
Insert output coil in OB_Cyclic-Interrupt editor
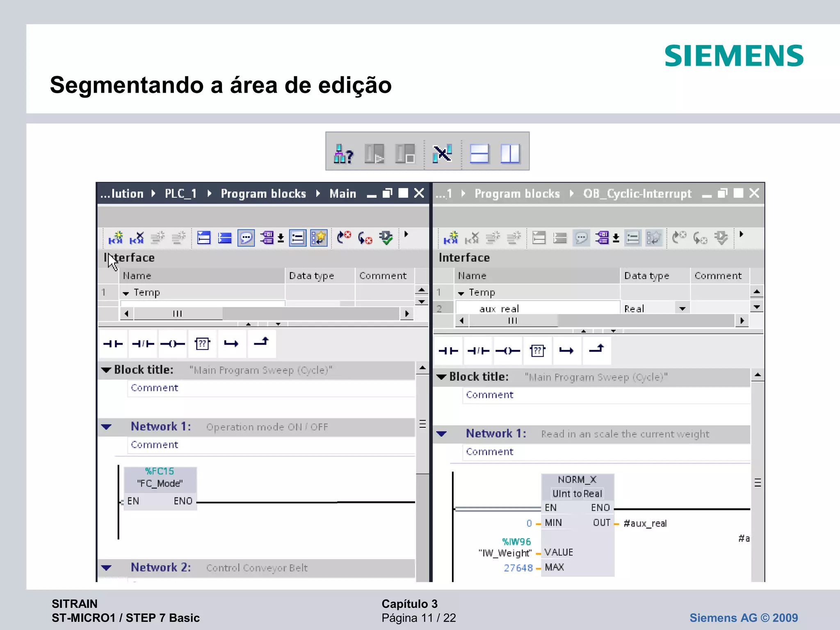pyautogui.click(x=508, y=351)
